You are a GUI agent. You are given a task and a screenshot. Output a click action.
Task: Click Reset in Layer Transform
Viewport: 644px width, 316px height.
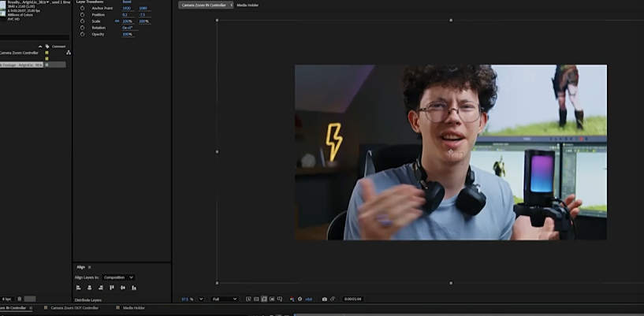127,2
